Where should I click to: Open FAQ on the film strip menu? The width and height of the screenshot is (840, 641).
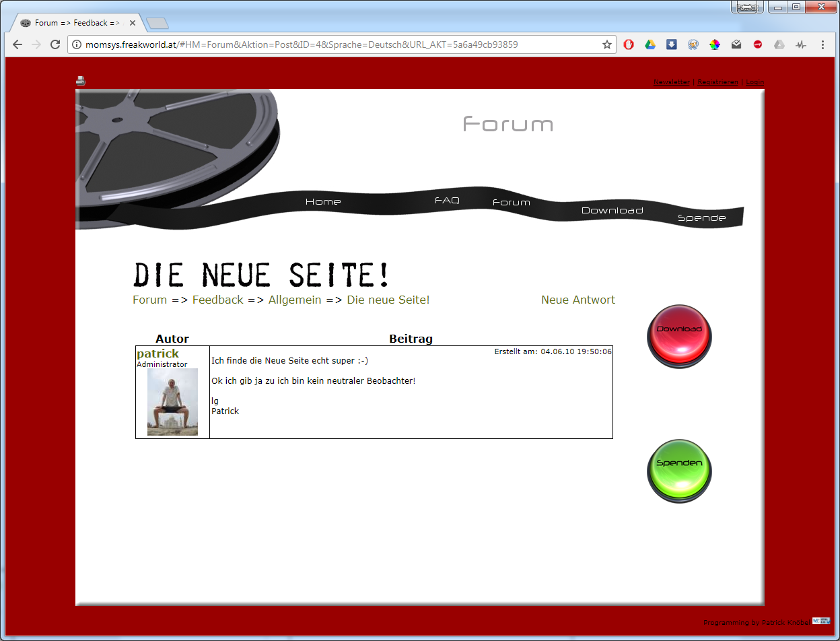447,201
